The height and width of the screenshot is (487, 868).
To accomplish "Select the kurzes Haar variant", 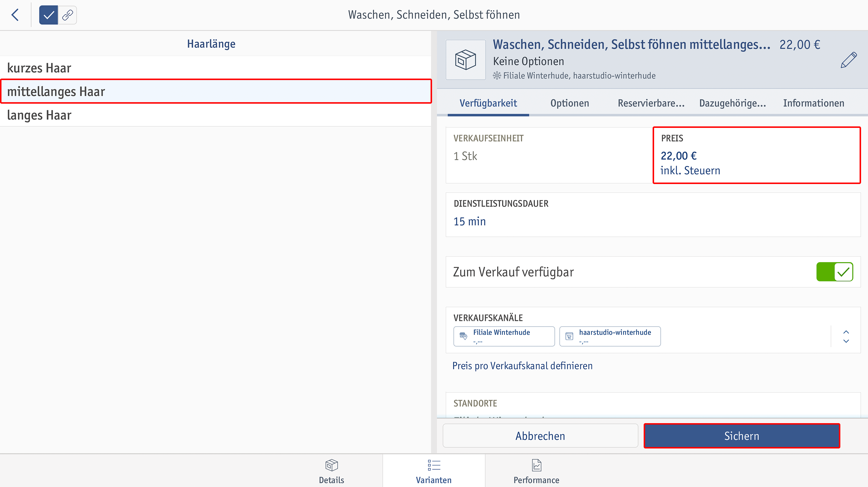I will pyautogui.click(x=216, y=68).
